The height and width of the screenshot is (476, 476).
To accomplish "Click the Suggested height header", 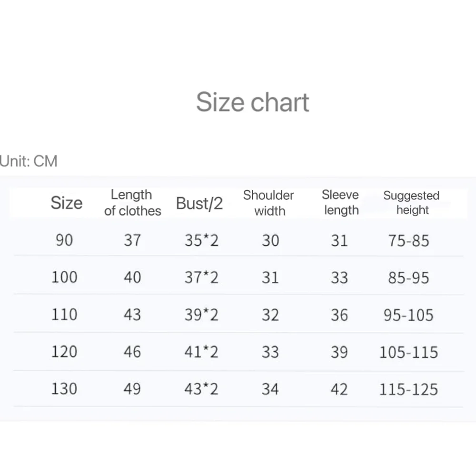I will [x=412, y=202].
